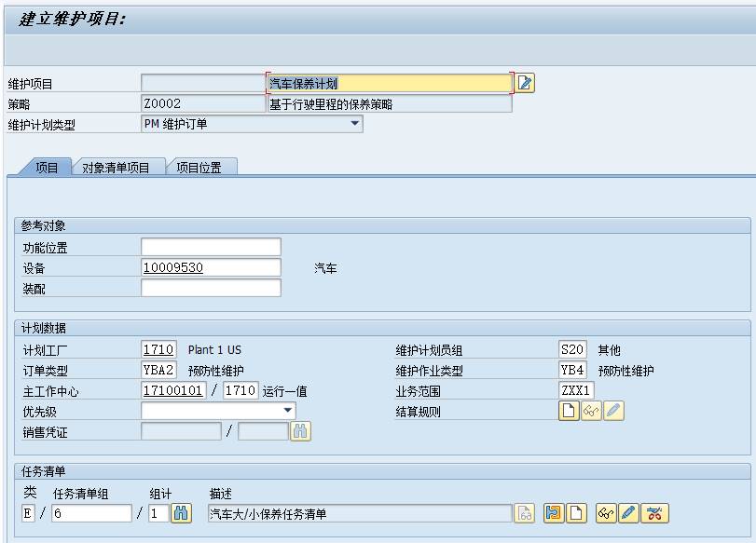Click display task list glasses icon
Image resolution: width=756 pixels, height=543 pixels.
point(606,513)
